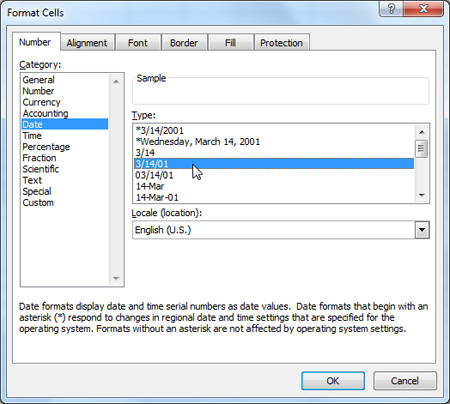Open the Font tab
450x404 pixels.
(138, 43)
